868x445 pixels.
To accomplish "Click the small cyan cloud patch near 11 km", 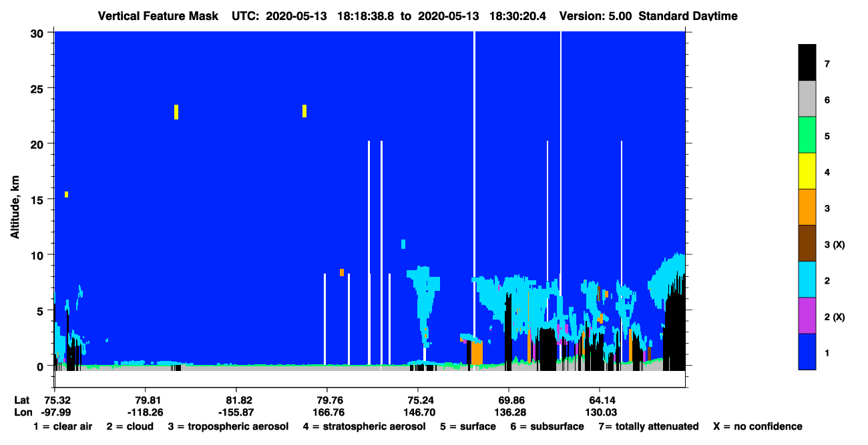I will point(403,244).
